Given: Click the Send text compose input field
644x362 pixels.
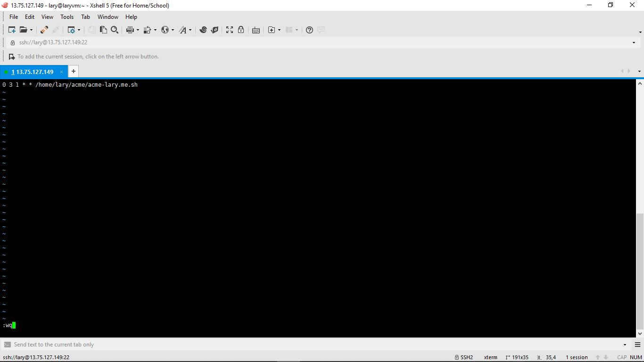Looking at the screenshot, I should point(316,345).
